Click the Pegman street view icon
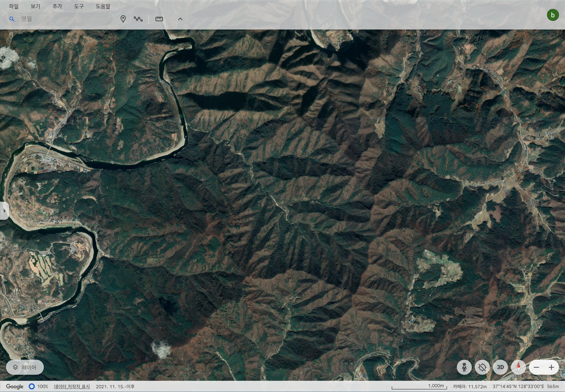This screenshot has height=392, width=565. pyautogui.click(x=464, y=367)
